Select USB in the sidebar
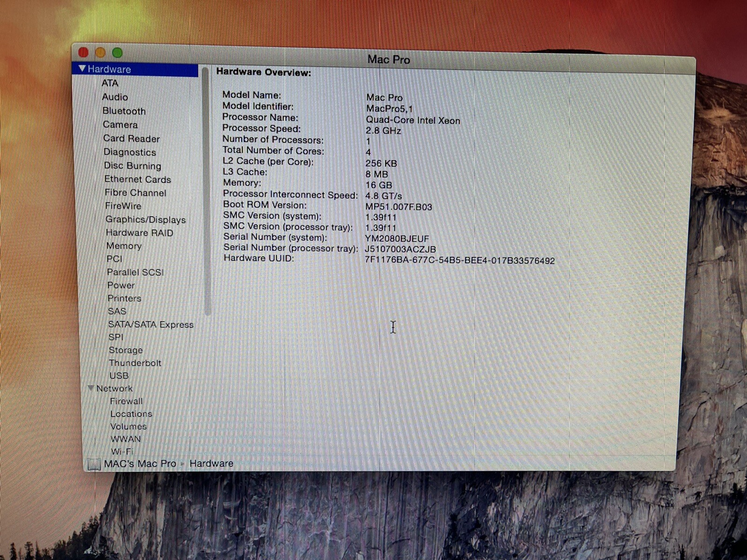 click(x=119, y=375)
